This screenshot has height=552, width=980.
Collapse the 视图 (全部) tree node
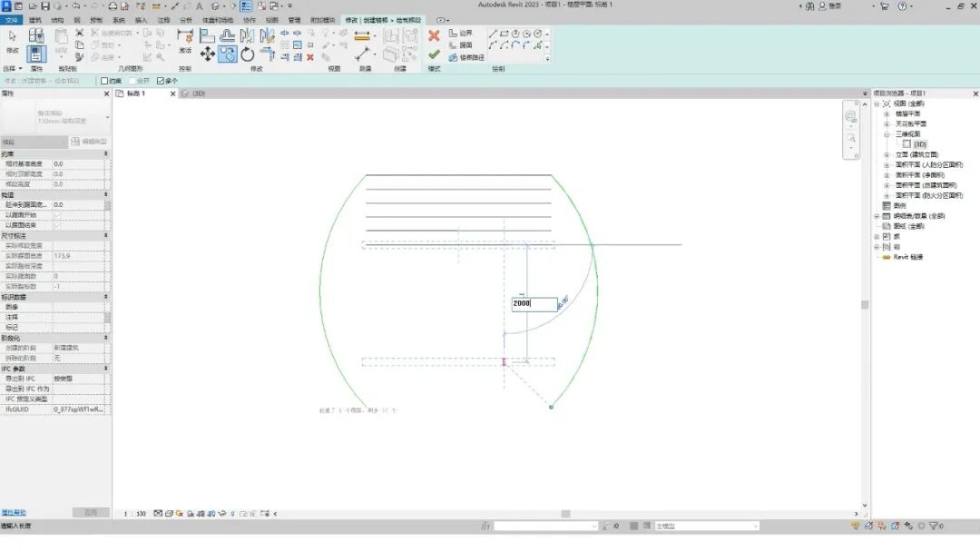(877, 103)
